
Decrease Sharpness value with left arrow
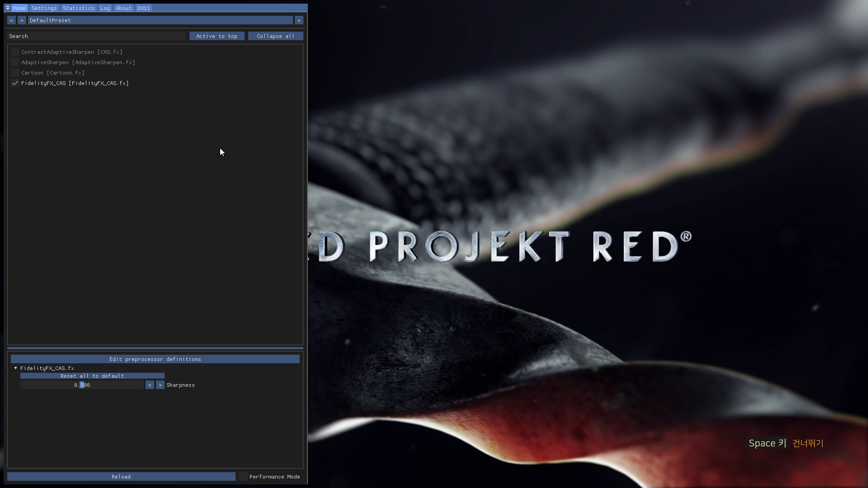(x=150, y=385)
